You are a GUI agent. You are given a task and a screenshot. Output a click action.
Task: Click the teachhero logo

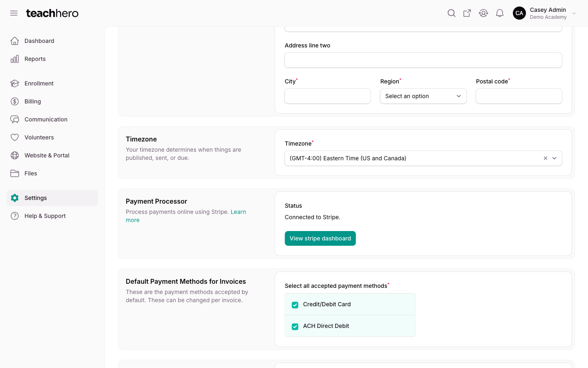click(x=52, y=13)
